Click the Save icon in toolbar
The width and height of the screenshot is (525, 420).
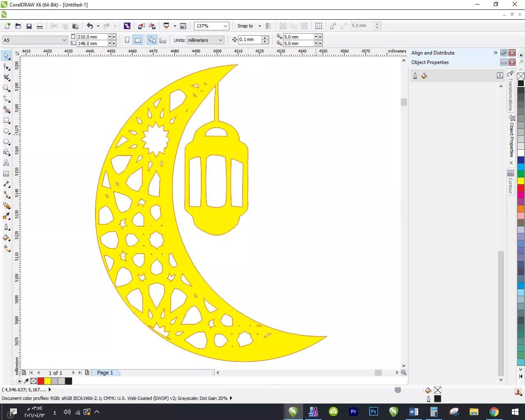coord(29,26)
